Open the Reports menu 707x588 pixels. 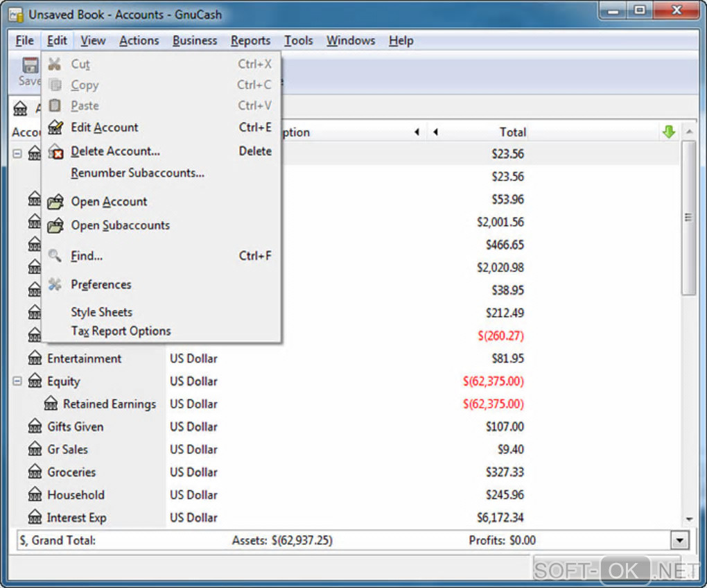pos(251,41)
